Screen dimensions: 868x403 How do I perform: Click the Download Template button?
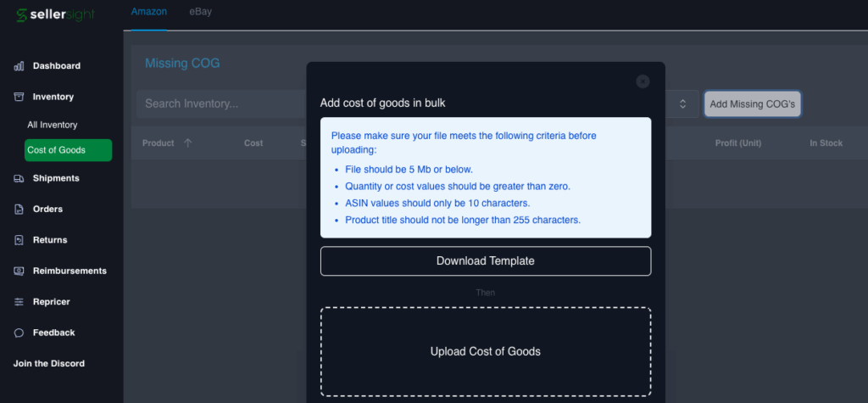(x=485, y=261)
